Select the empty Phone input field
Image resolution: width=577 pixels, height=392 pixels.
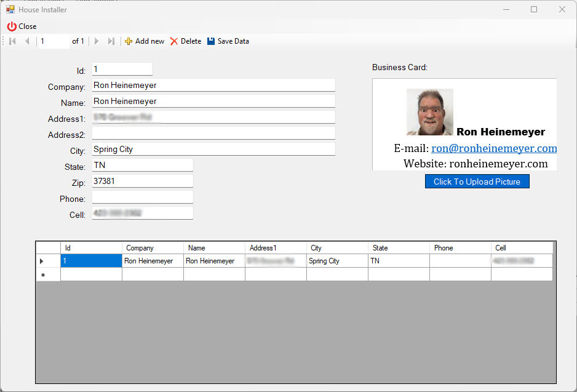pyautogui.click(x=142, y=197)
